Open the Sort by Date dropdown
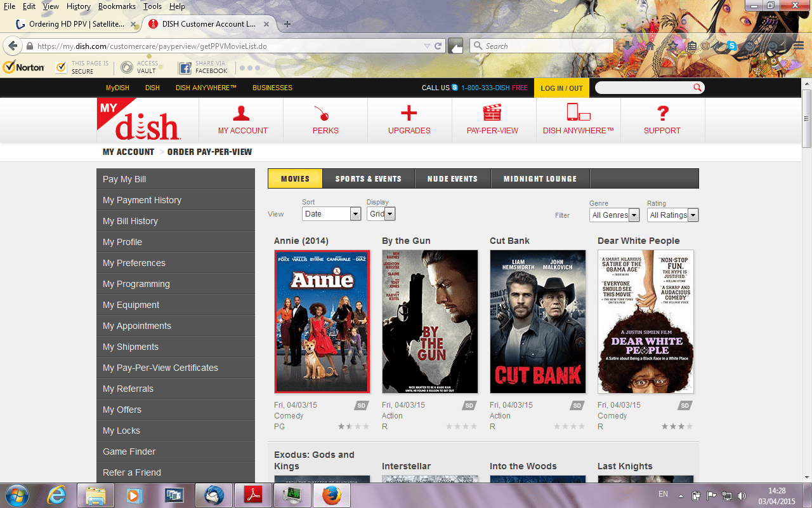 tap(331, 214)
